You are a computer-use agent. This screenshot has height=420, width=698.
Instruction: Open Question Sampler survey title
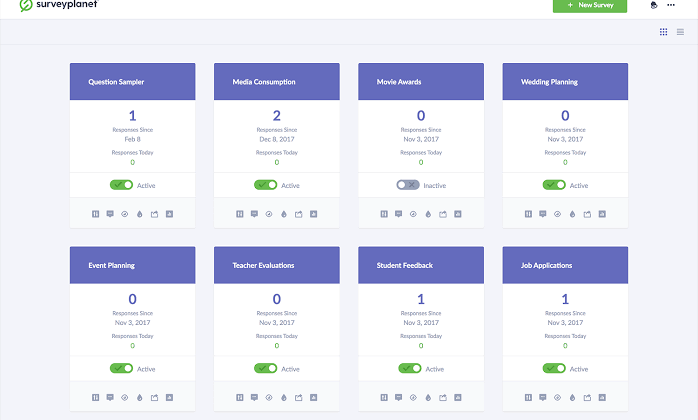116,82
